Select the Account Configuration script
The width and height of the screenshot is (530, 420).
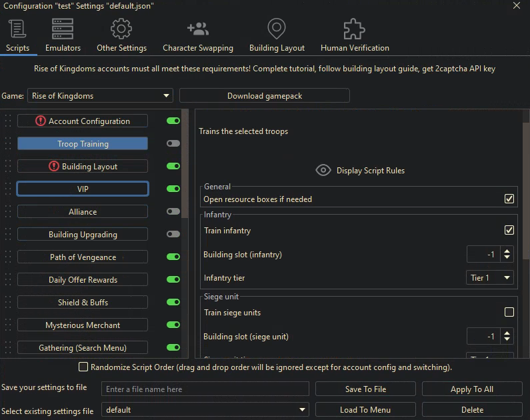click(83, 121)
